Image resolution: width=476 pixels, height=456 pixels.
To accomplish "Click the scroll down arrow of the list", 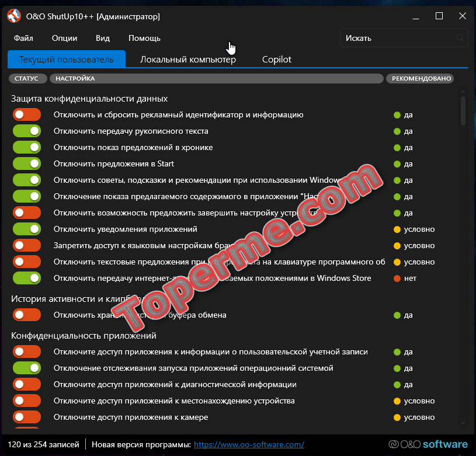I will tap(463, 423).
